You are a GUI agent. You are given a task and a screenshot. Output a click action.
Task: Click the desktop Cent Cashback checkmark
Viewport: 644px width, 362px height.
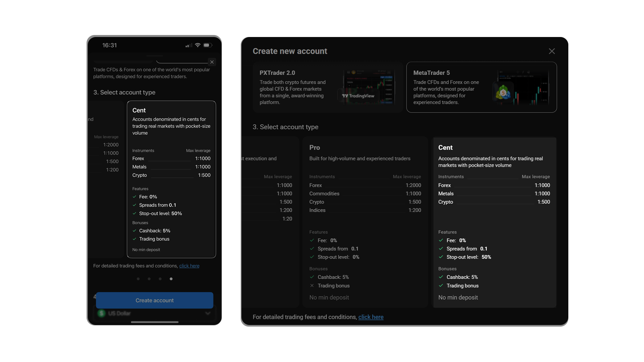[441, 277]
